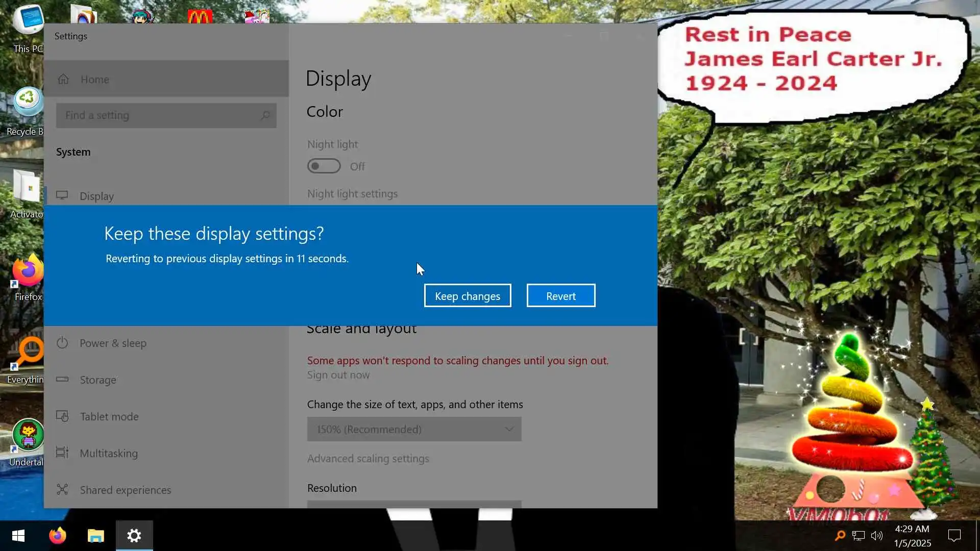
Task: Click the volume icon in system tray
Action: click(876, 536)
